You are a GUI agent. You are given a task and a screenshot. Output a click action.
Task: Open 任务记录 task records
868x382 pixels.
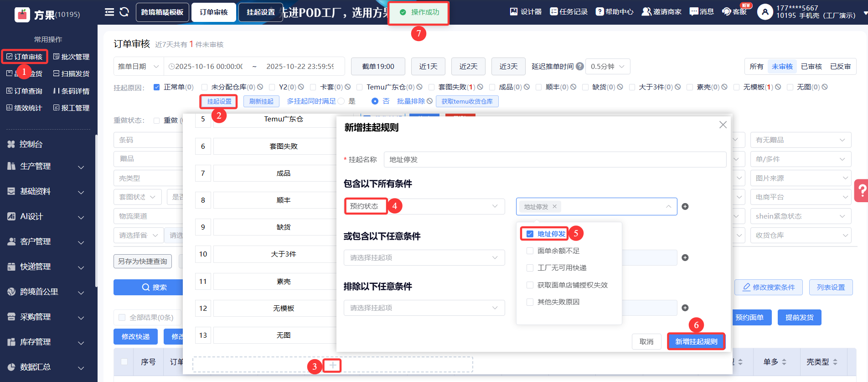568,12
